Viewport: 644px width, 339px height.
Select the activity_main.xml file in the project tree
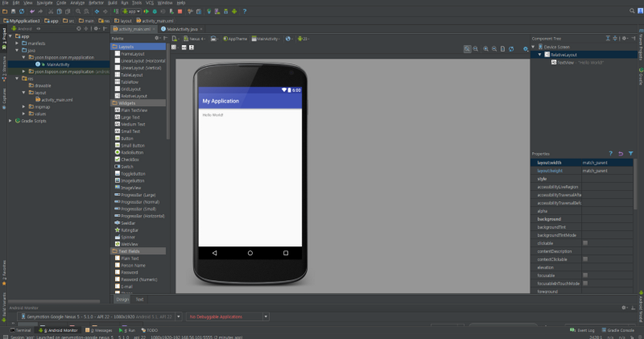pos(56,100)
